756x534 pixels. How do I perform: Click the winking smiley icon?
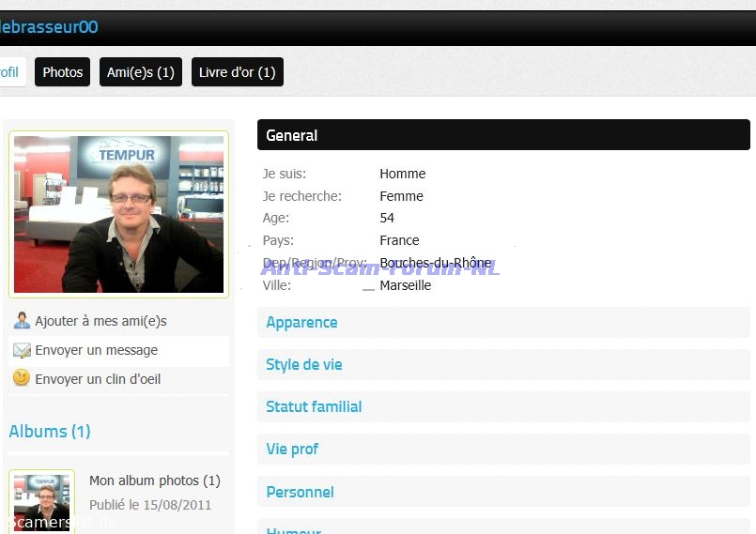(22, 379)
